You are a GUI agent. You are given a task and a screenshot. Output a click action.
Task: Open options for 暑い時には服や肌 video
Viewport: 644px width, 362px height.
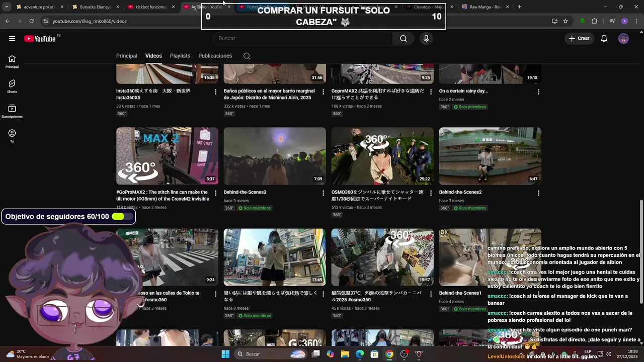point(323,294)
